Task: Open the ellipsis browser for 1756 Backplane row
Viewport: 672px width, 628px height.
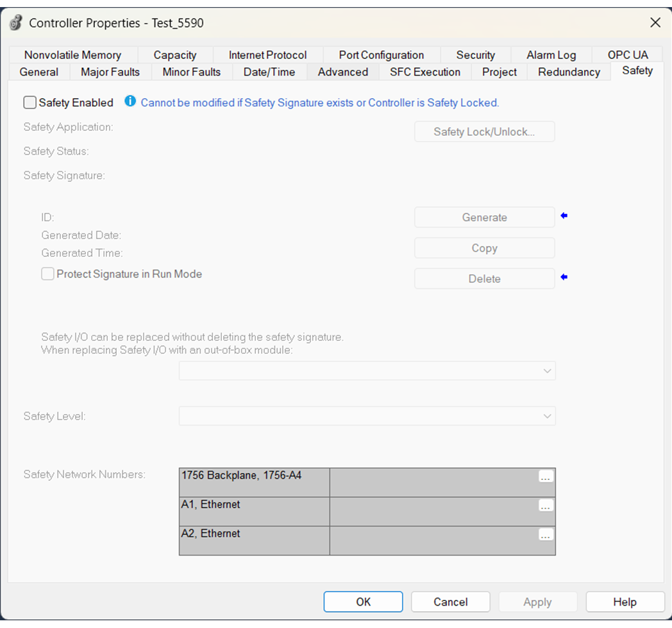Action: pos(545,477)
